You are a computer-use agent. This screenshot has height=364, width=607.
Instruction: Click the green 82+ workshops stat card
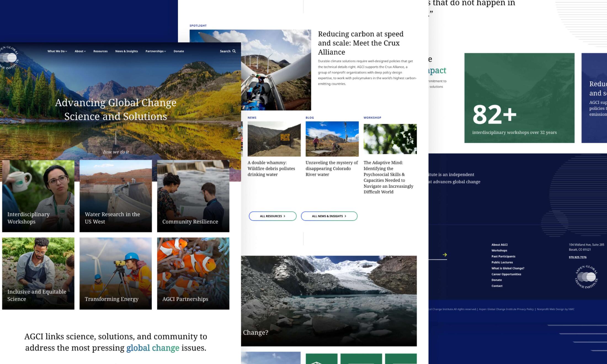tap(519, 98)
